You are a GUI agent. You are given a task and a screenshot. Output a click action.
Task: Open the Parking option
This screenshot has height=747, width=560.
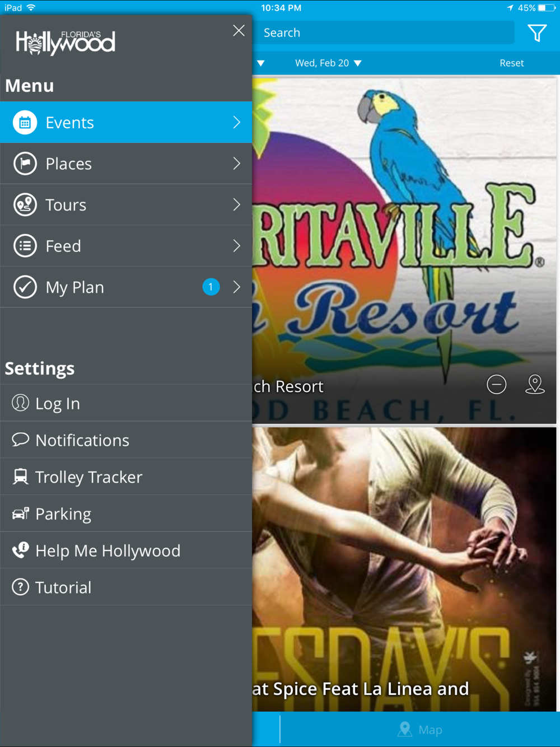[126, 513]
